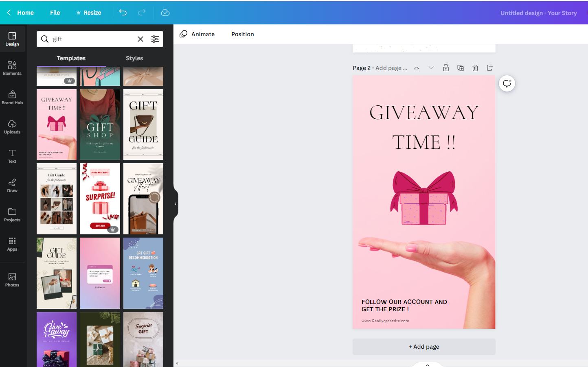Select the Gift Guide polaroid template

point(57,273)
